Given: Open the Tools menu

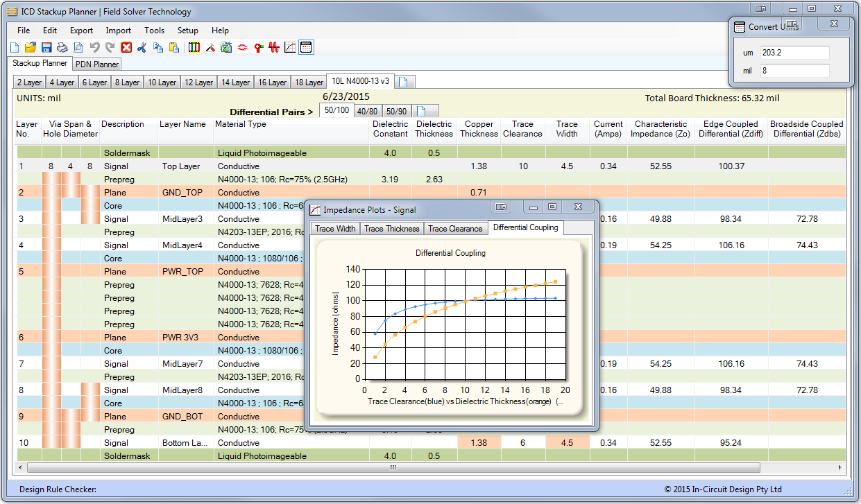Looking at the screenshot, I should (155, 31).
